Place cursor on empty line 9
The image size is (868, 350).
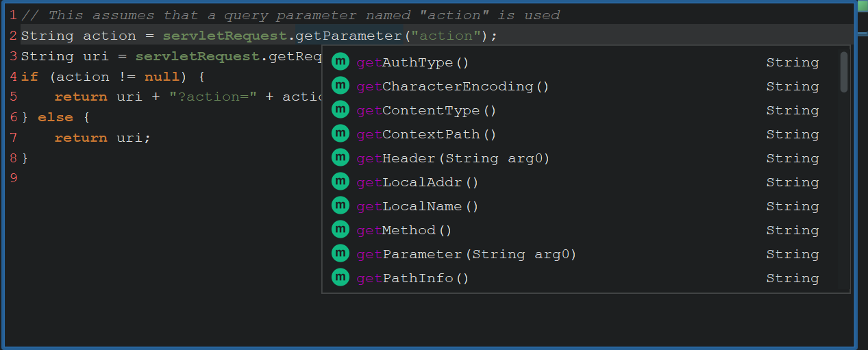click(137, 178)
